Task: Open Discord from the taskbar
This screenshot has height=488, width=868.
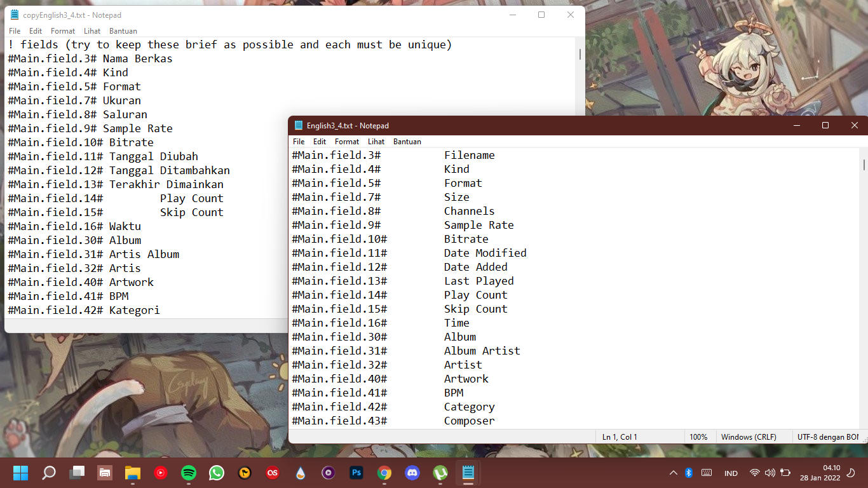Action: (x=412, y=473)
